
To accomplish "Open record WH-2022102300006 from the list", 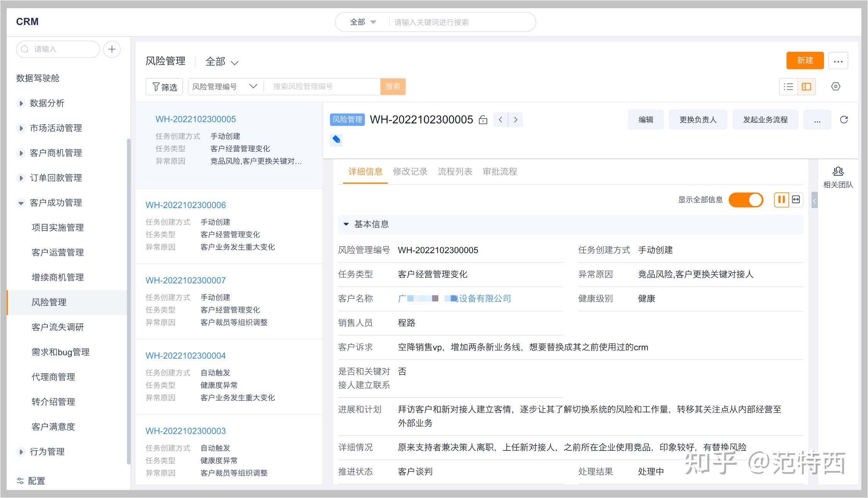I will coord(186,205).
